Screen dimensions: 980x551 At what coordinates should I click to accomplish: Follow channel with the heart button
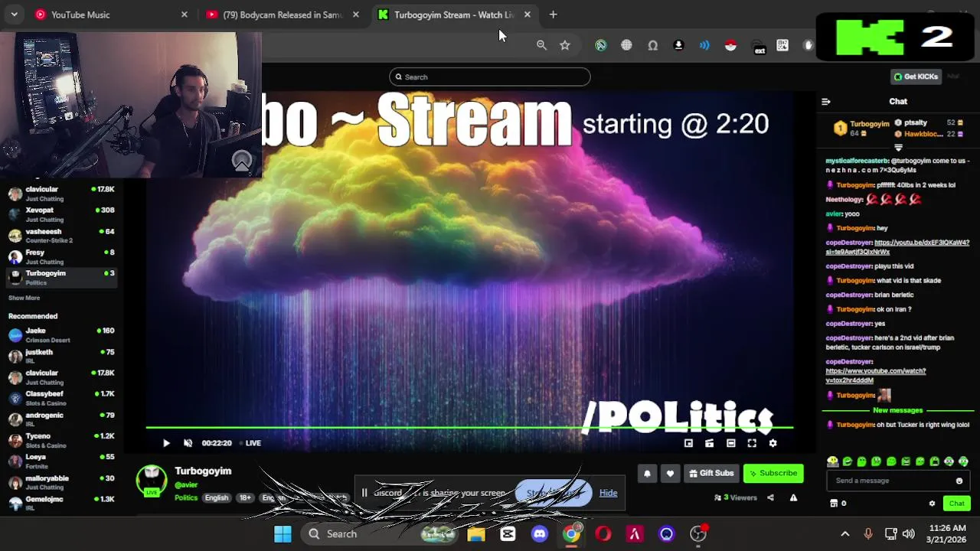[670, 473]
